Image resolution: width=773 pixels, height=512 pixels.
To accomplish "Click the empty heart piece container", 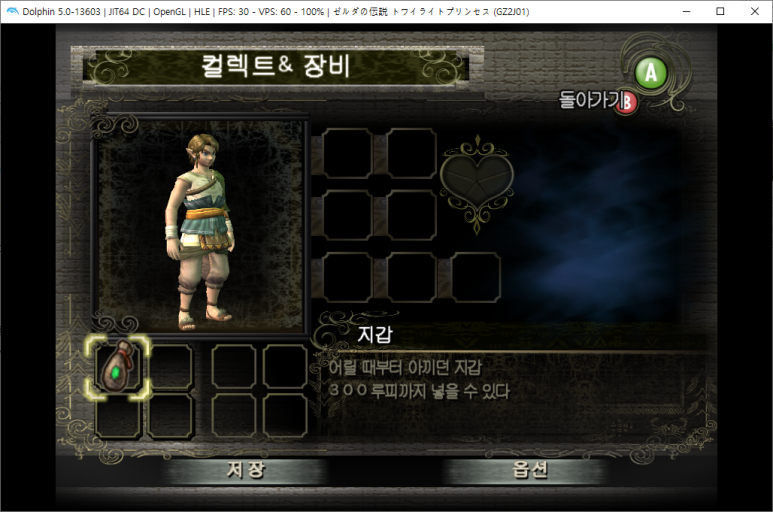I will point(477,182).
